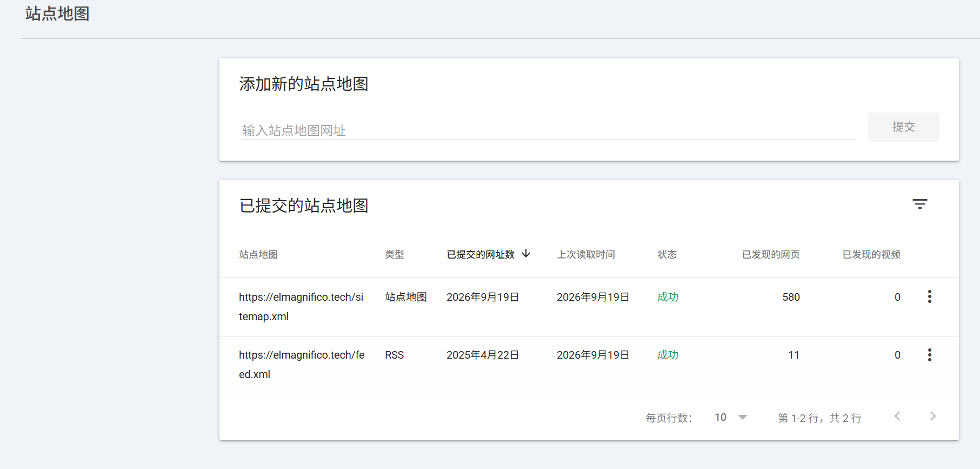Click the 站点地图 page title

(57, 14)
